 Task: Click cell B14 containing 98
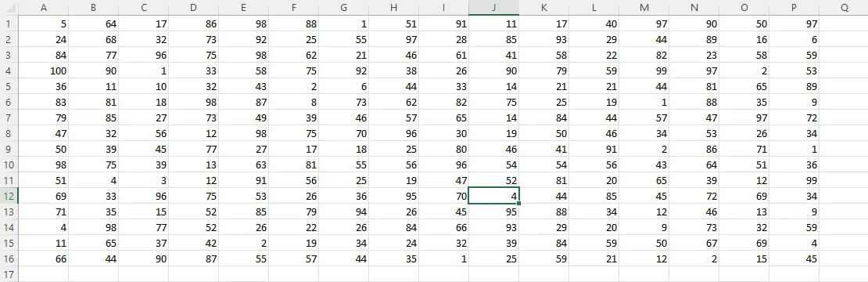point(94,227)
